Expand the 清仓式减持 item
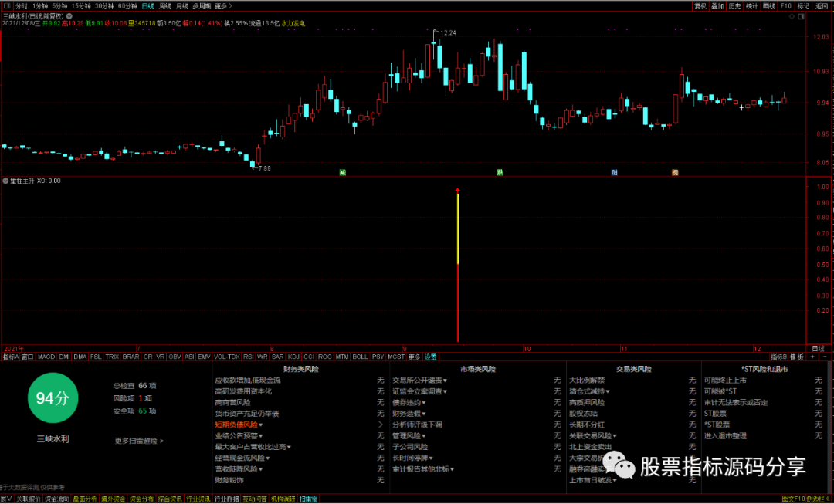This screenshot has width=834, height=504. coord(589,391)
